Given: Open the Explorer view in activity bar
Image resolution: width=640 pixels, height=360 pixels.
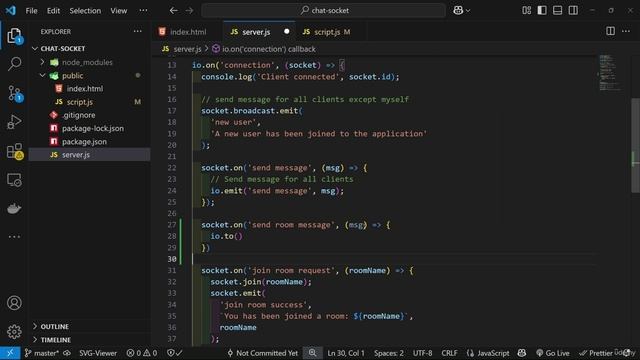Looking at the screenshot, I should 14,36.
